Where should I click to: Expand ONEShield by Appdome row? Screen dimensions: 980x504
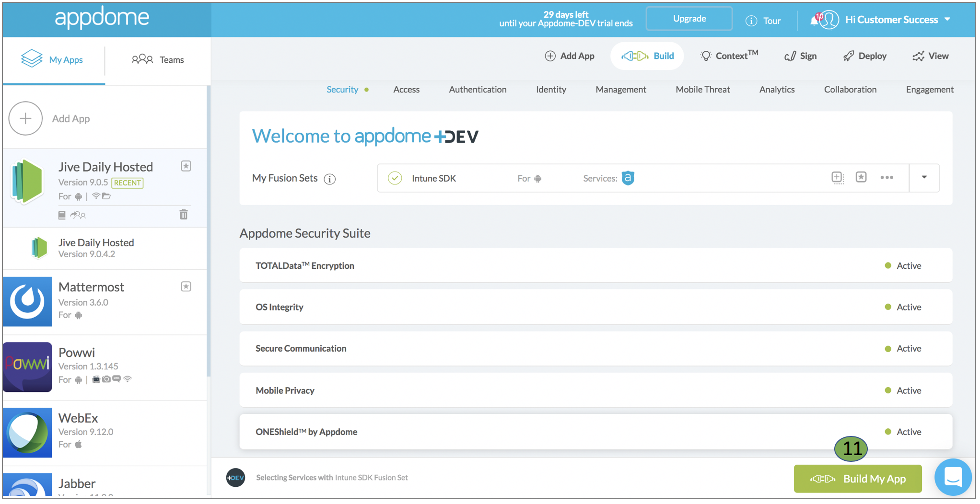tap(595, 432)
